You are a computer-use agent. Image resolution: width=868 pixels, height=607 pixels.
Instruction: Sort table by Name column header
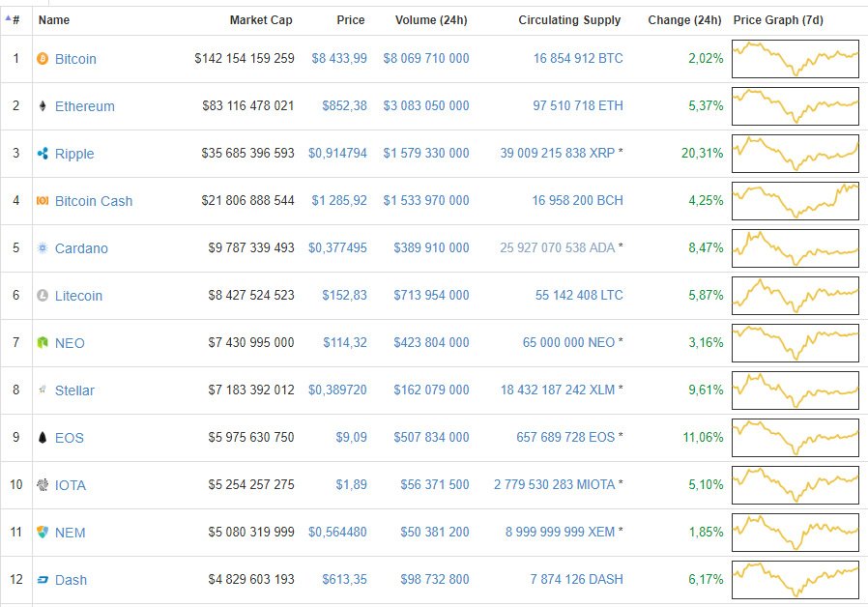54,20
